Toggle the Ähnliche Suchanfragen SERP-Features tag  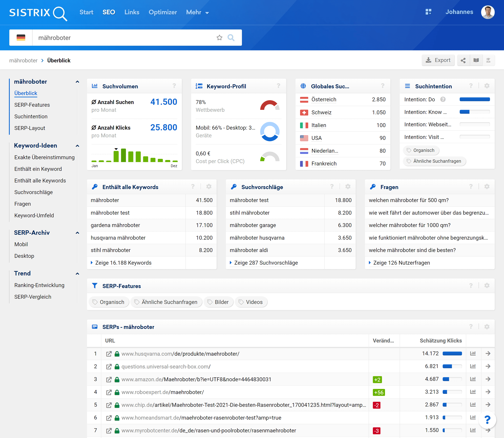coord(166,302)
